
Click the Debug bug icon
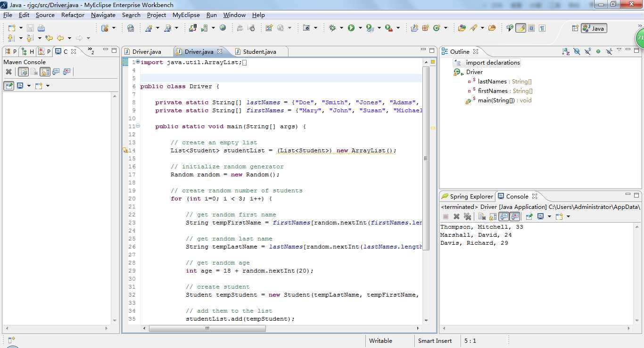point(332,28)
